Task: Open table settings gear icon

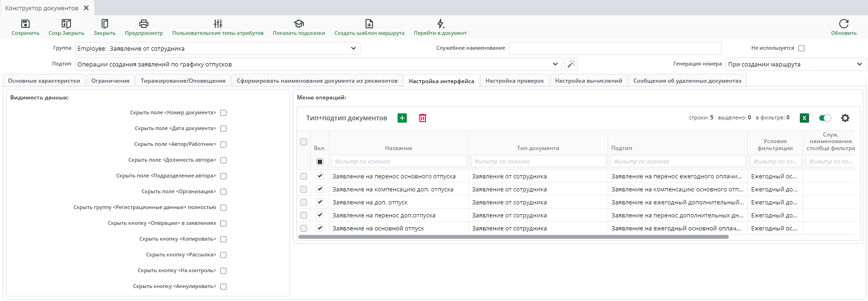Action: coord(845,118)
